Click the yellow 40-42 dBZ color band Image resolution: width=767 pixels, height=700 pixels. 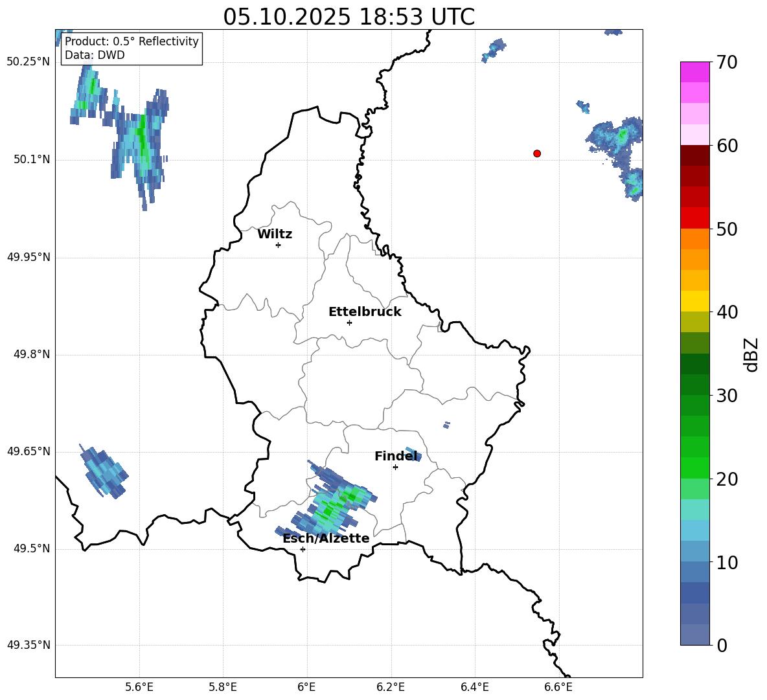[x=694, y=301]
